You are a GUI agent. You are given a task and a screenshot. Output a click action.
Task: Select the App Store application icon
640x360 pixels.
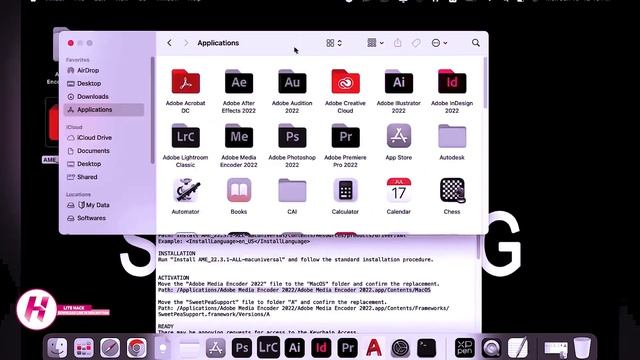click(x=399, y=136)
